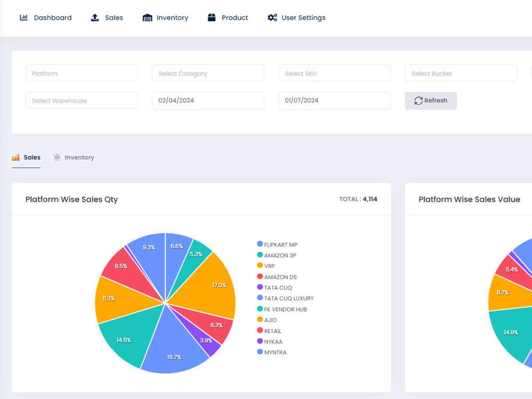Click the Platform Wise Sales Qty title
This screenshot has height=399, width=532.
[x=72, y=199]
